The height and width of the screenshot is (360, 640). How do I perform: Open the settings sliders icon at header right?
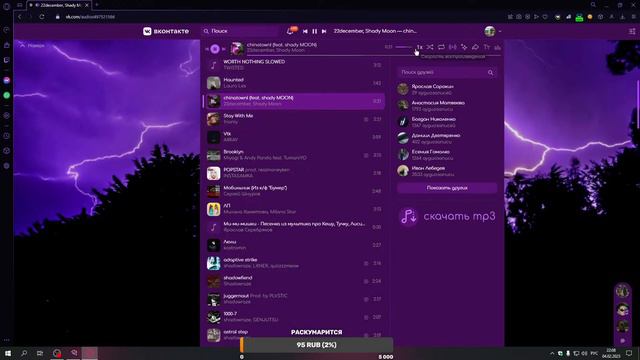tap(632, 31)
